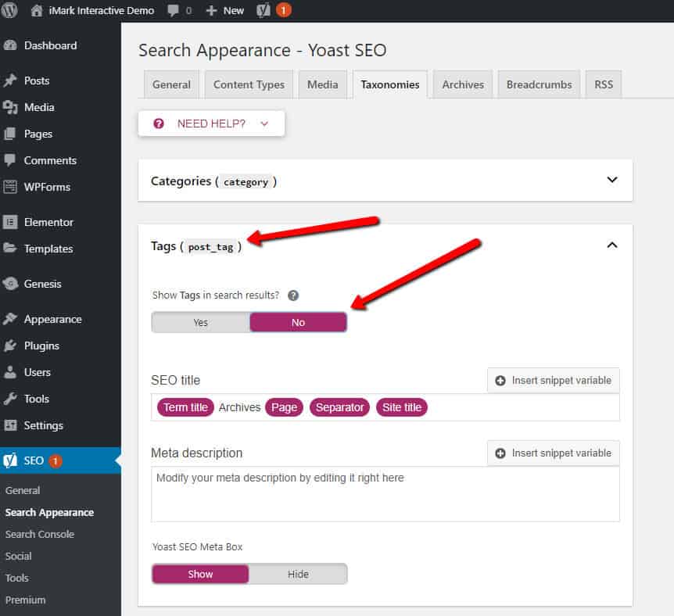674x616 pixels.
Task: Click the Plugins plug icon
Action: pyautogui.click(x=10, y=346)
